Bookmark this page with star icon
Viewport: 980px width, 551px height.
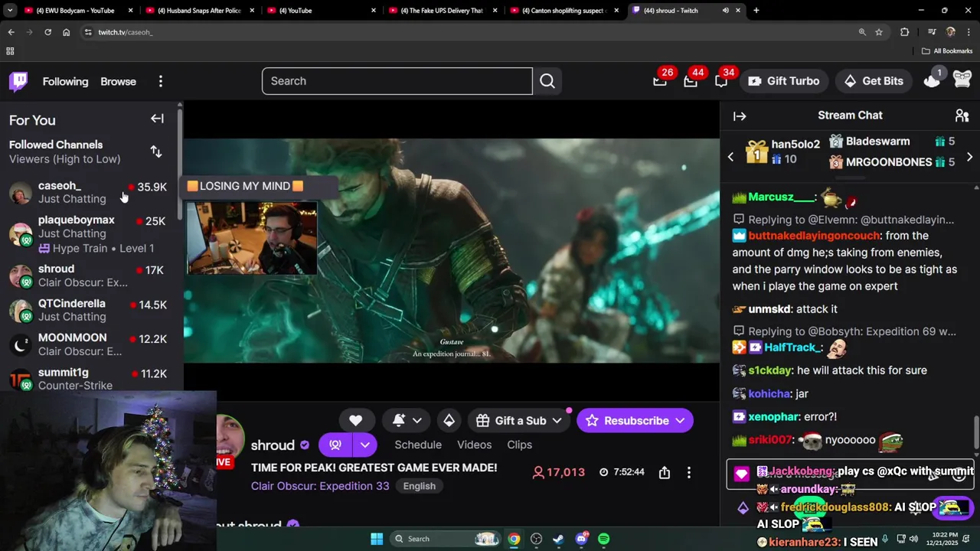click(879, 32)
